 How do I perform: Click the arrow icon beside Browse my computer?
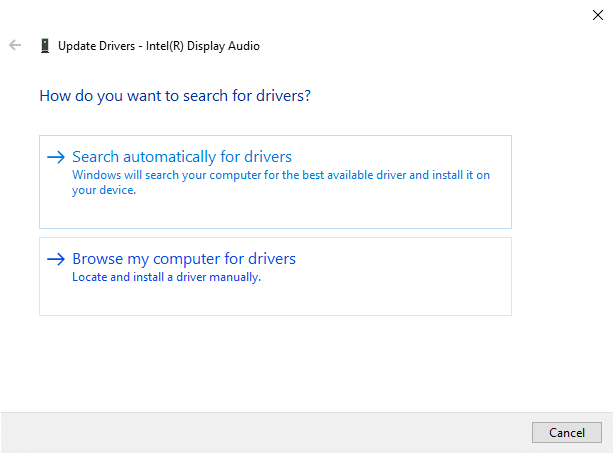56,259
